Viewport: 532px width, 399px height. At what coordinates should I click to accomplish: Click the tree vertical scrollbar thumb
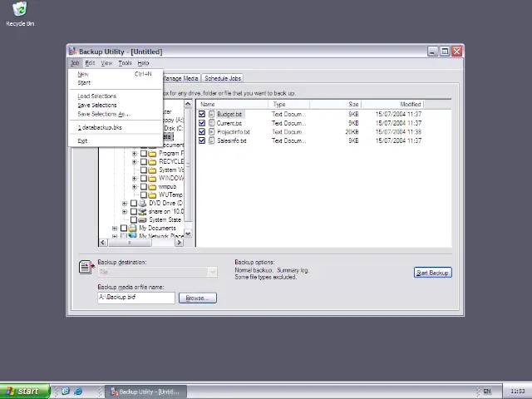(188, 165)
